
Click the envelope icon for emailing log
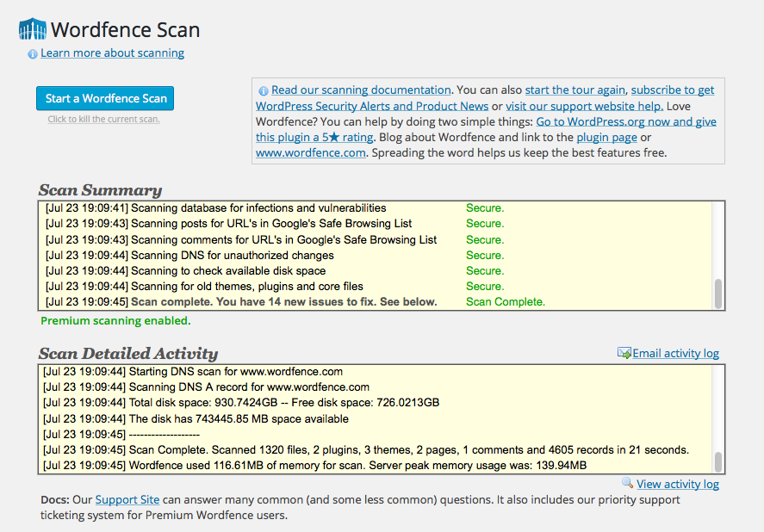pyautogui.click(x=624, y=353)
